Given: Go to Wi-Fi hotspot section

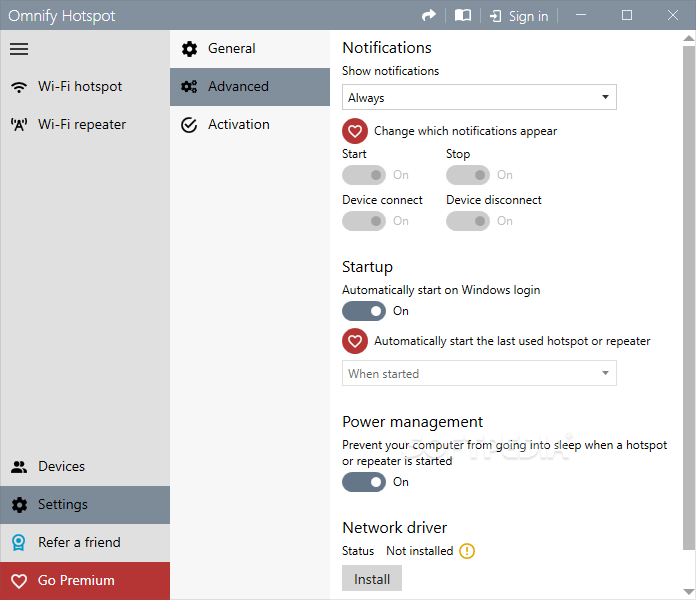Looking at the screenshot, I should 85,87.
